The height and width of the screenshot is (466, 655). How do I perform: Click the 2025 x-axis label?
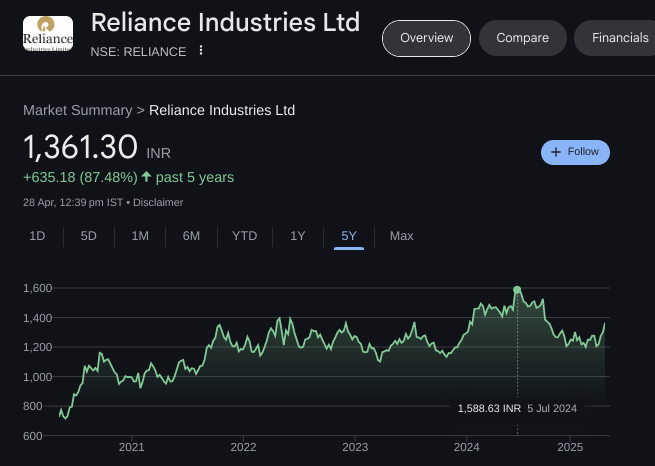pyautogui.click(x=570, y=447)
